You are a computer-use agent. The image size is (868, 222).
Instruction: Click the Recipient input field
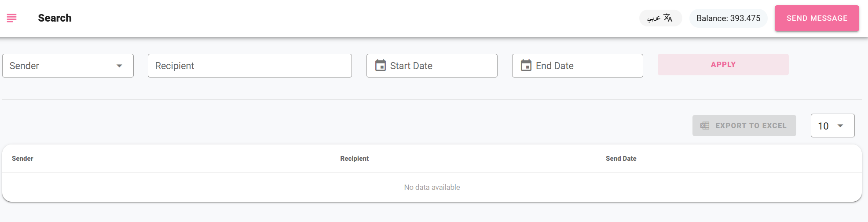(250, 66)
